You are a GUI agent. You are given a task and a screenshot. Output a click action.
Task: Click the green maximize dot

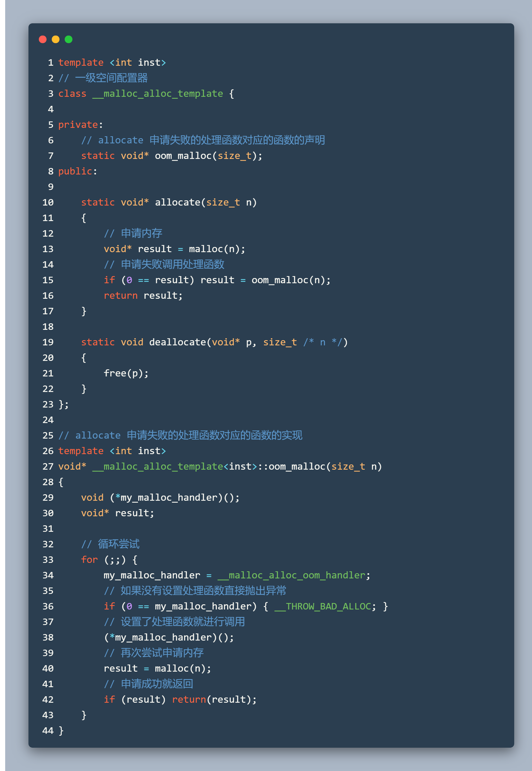(x=69, y=39)
